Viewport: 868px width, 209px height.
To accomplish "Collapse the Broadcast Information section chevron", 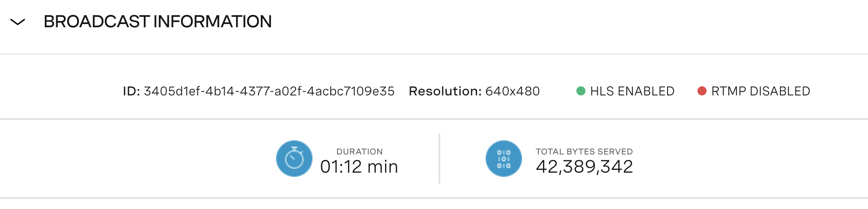I will point(18,22).
